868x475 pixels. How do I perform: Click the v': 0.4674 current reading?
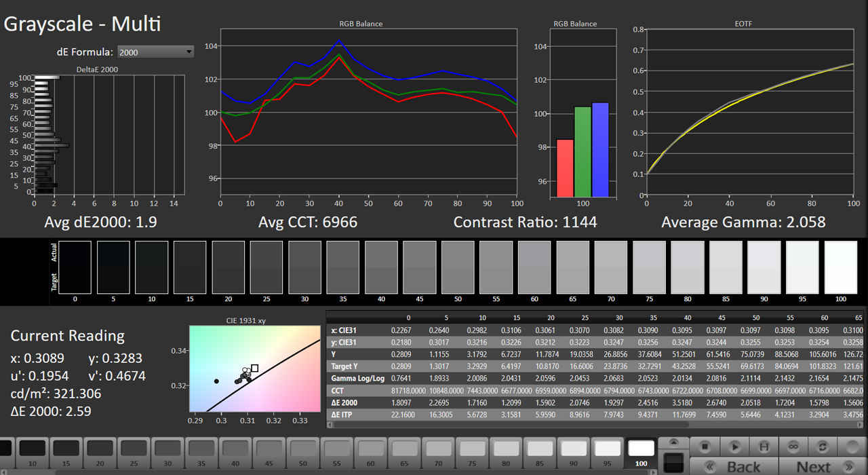click(x=117, y=376)
